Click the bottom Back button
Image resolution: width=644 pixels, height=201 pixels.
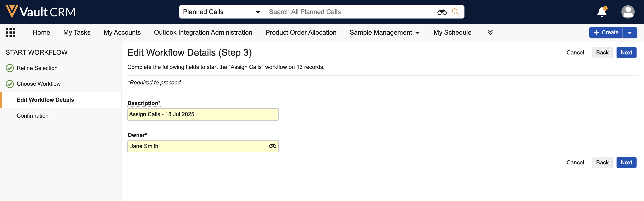click(602, 163)
